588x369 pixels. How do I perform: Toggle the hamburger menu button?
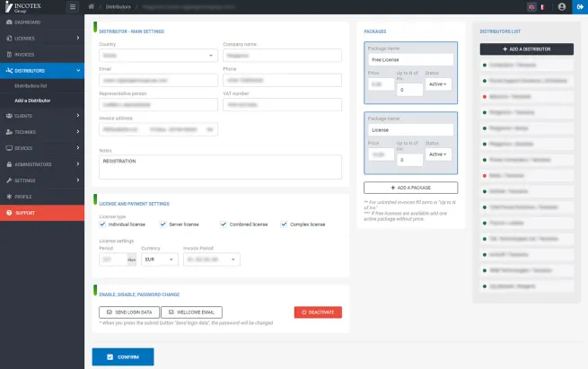point(73,7)
